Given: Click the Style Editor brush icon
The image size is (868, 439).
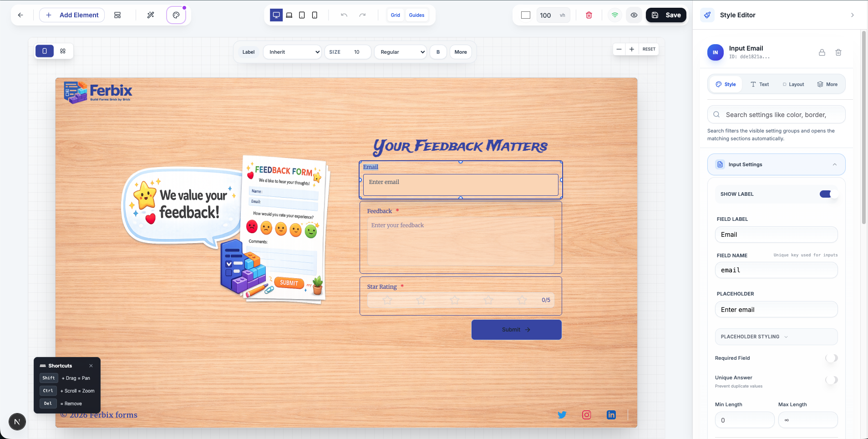Looking at the screenshot, I should pos(707,15).
